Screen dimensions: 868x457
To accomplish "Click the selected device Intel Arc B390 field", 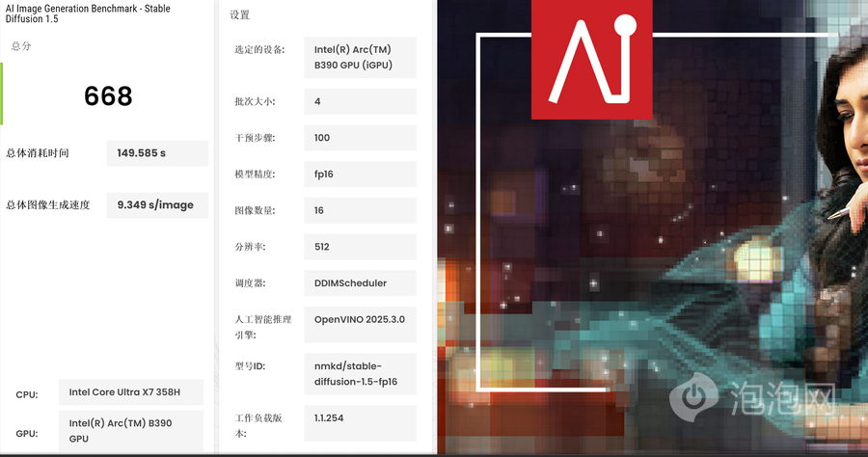I will [x=360, y=58].
